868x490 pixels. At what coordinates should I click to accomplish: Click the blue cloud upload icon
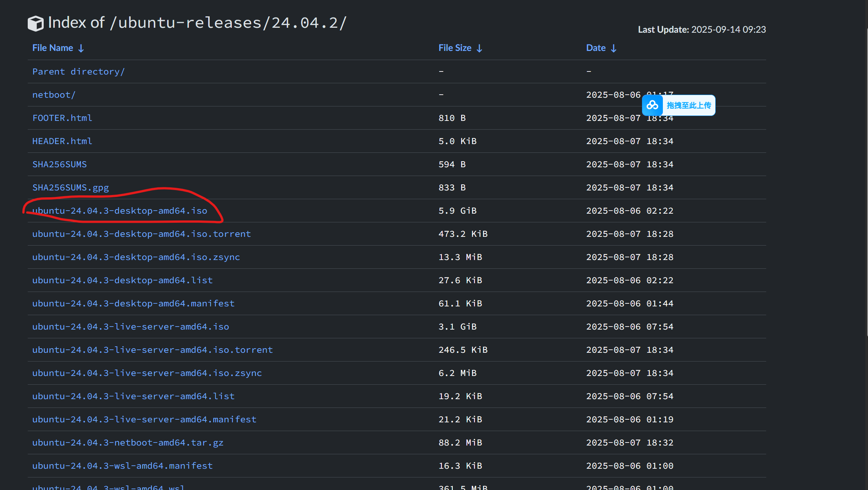(652, 105)
